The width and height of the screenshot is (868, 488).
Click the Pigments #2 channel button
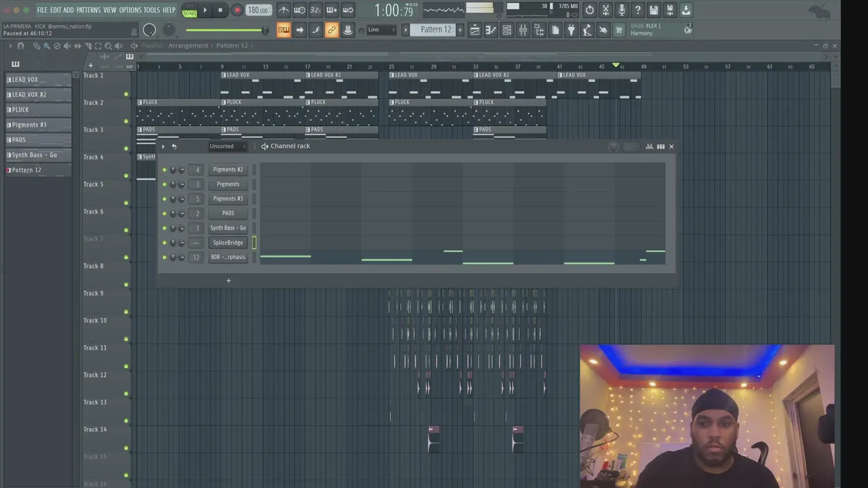click(x=228, y=169)
